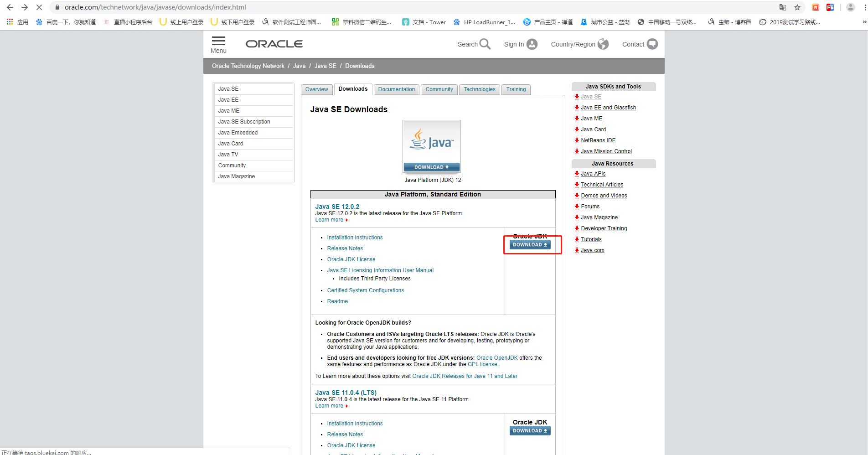Viewport: 868px width, 455px height.
Task: Download Oracle JDK for Java SE 12.0.2
Action: 530,245
